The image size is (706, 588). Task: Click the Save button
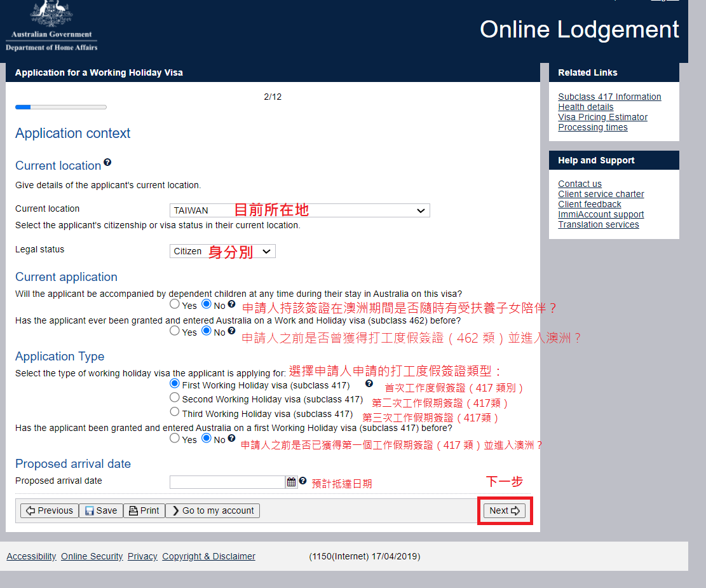point(101,510)
